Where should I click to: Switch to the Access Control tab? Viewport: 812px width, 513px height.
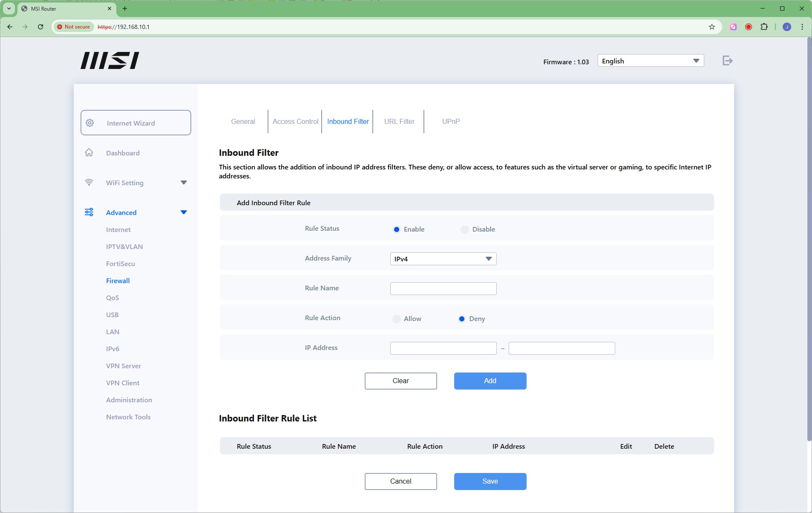(x=295, y=121)
